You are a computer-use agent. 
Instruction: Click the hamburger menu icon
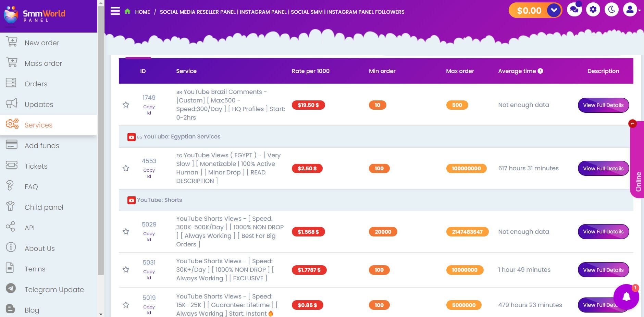click(115, 11)
